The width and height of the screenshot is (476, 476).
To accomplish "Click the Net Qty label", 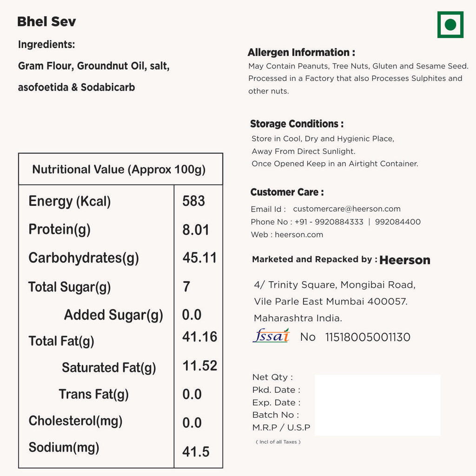I will 272,377.
